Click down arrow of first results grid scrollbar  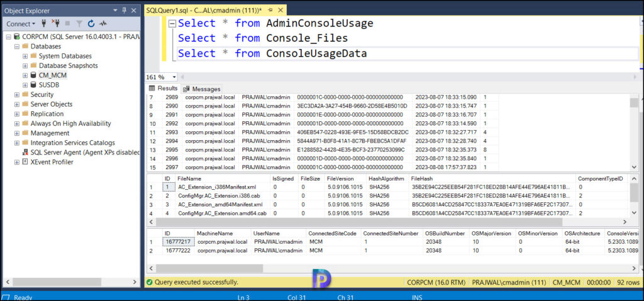634,167
